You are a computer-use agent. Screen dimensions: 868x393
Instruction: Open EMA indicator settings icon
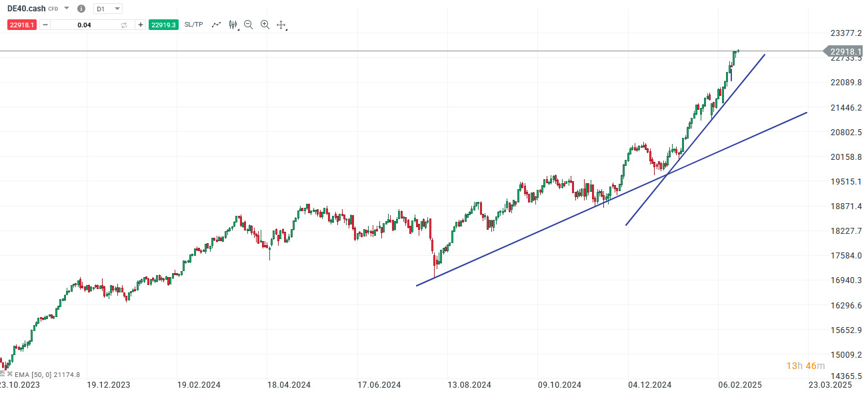point(3,374)
